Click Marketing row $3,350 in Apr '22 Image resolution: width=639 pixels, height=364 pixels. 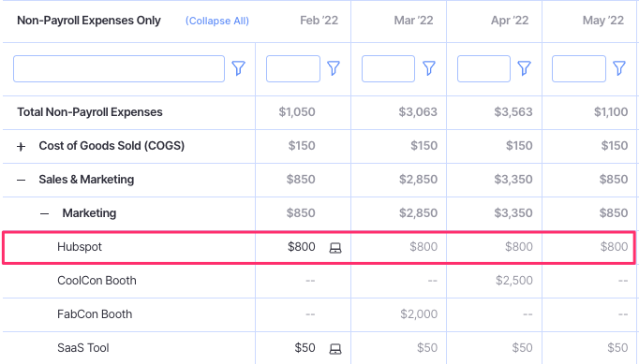513,213
